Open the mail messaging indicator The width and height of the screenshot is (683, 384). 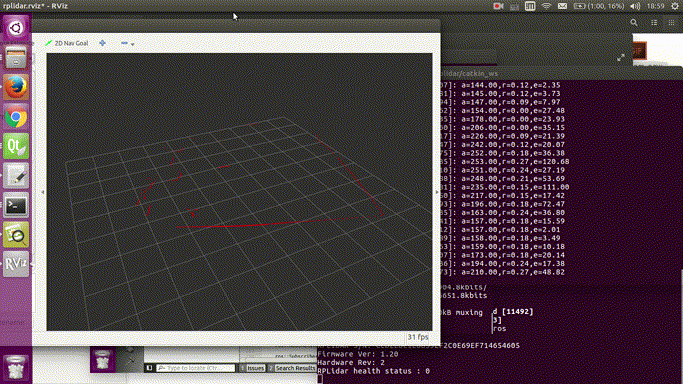point(562,6)
